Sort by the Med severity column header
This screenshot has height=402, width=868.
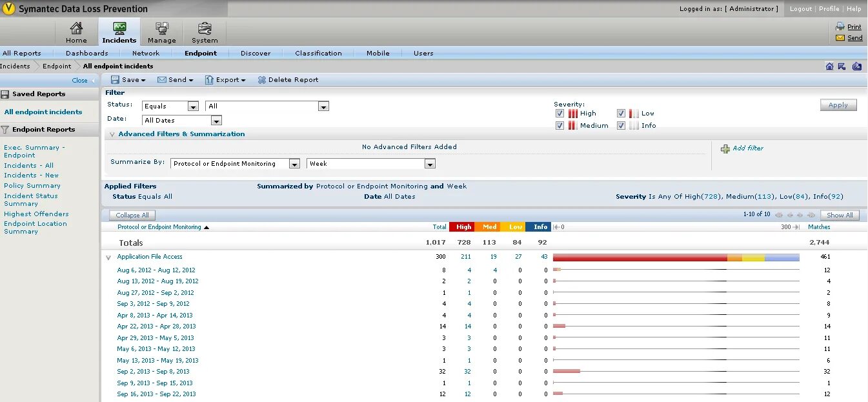click(489, 227)
